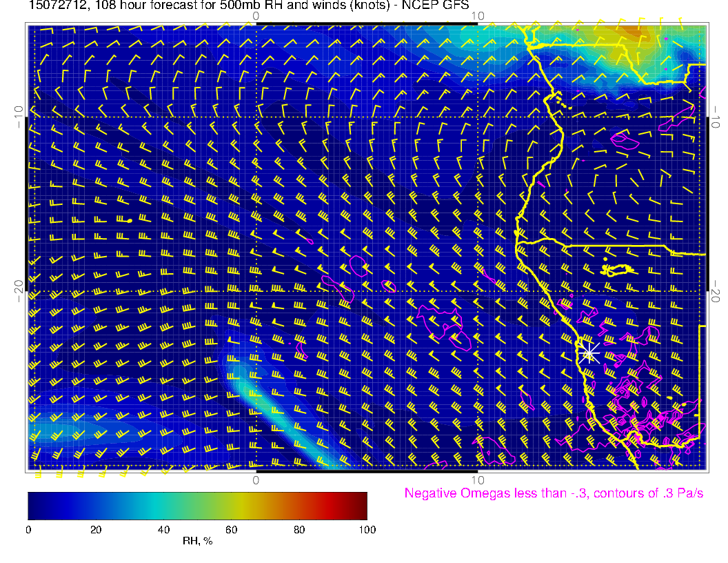This screenshot has width=728, height=563.
Task: Click the left axis latitude label '-10'
Action: [18, 117]
